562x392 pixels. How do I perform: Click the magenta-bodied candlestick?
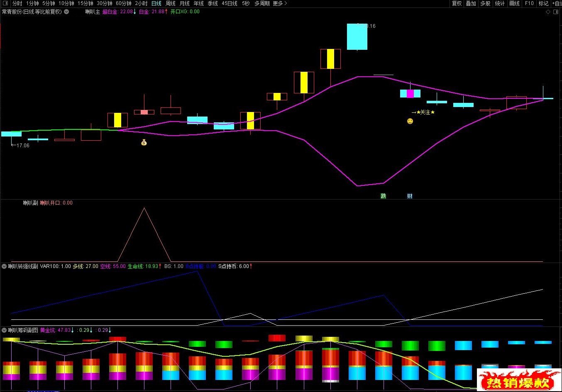(x=410, y=93)
